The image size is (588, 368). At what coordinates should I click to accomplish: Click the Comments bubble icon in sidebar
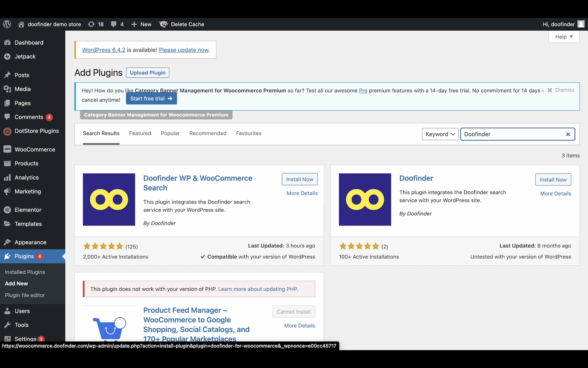click(x=7, y=117)
